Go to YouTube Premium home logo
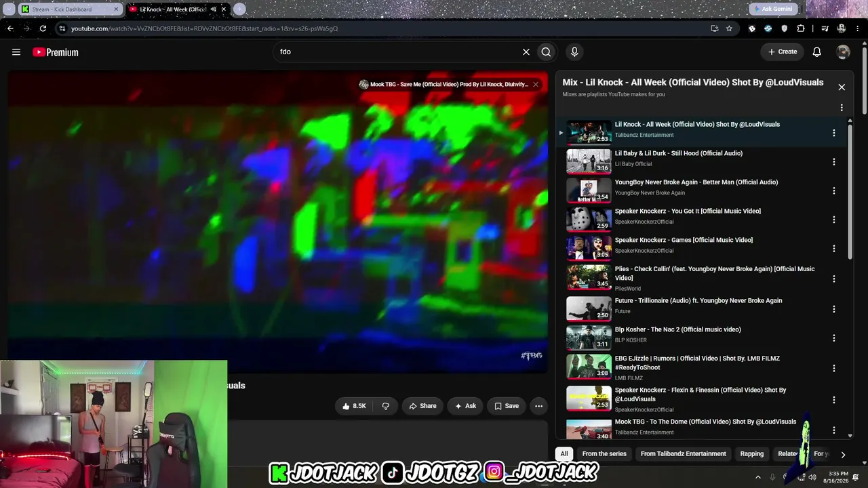The height and width of the screenshot is (488, 868). 56,52
